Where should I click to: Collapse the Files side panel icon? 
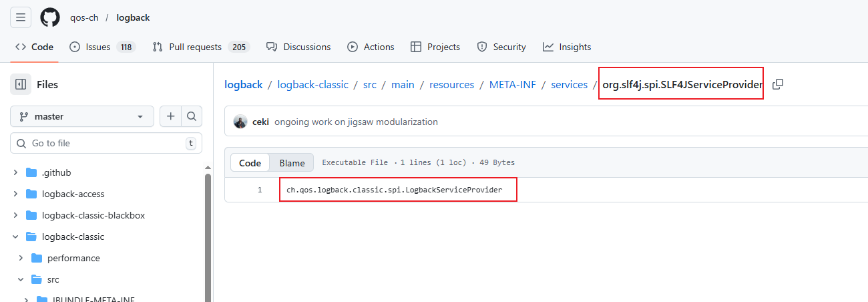[21, 84]
